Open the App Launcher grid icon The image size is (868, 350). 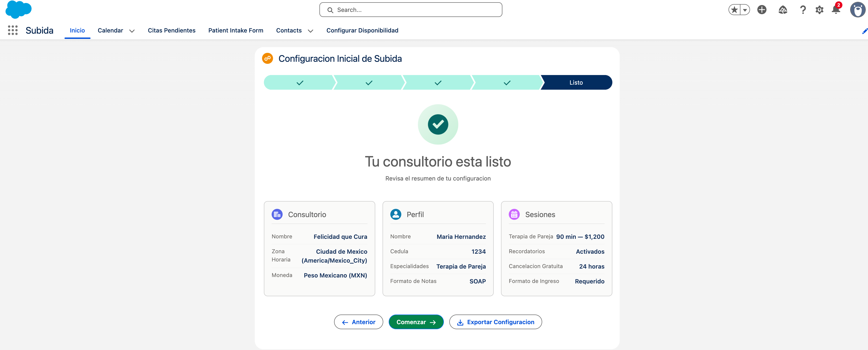tap(13, 30)
